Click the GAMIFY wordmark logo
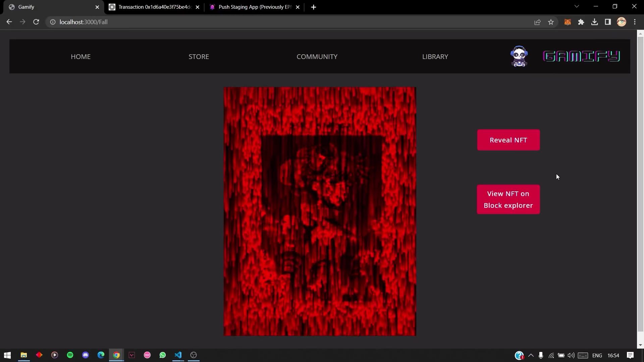This screenshot has height=362, width=644. point(581,56)
